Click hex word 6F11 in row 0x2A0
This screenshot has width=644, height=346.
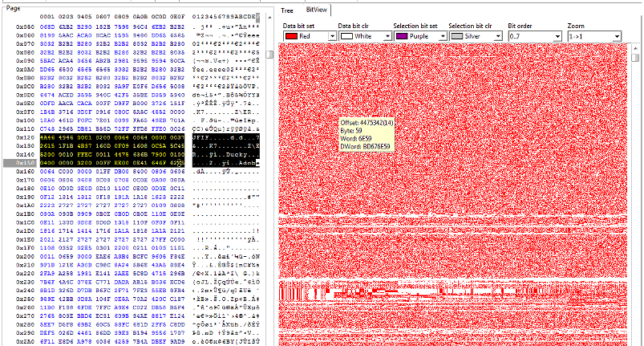[47, 341]
